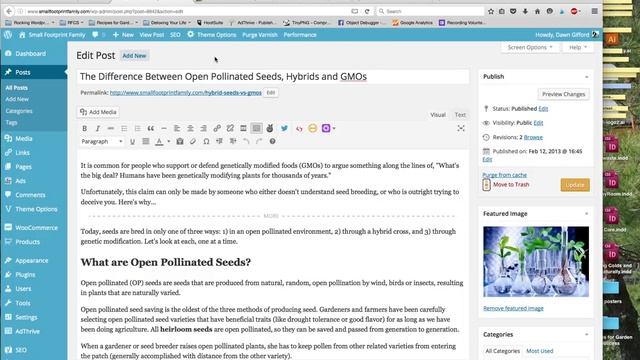Decrease the paragraph indent

coord(220,141)
